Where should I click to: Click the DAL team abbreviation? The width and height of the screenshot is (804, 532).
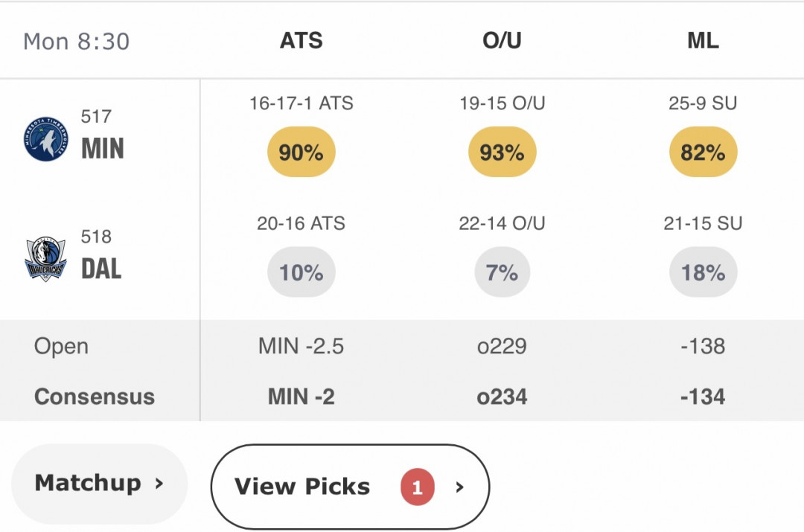click(101, 269)
